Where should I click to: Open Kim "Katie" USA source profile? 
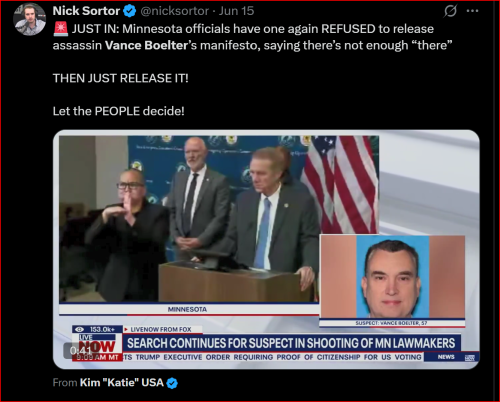pyautogui.click(x=122, y=382)
